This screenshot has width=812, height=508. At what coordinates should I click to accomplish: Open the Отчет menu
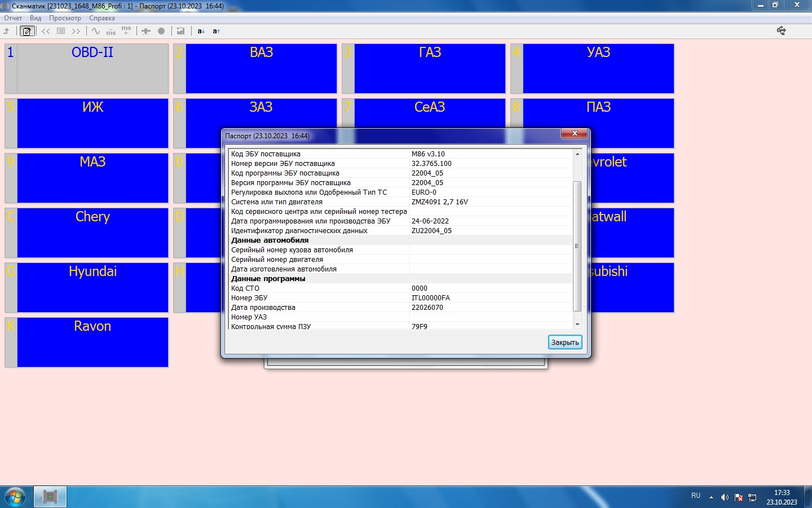13,18
